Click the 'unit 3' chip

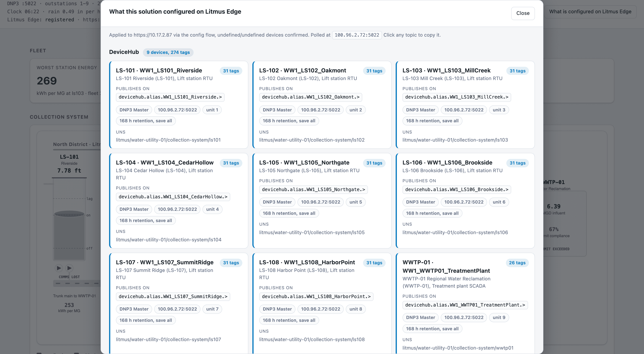(x=499, y=110)
